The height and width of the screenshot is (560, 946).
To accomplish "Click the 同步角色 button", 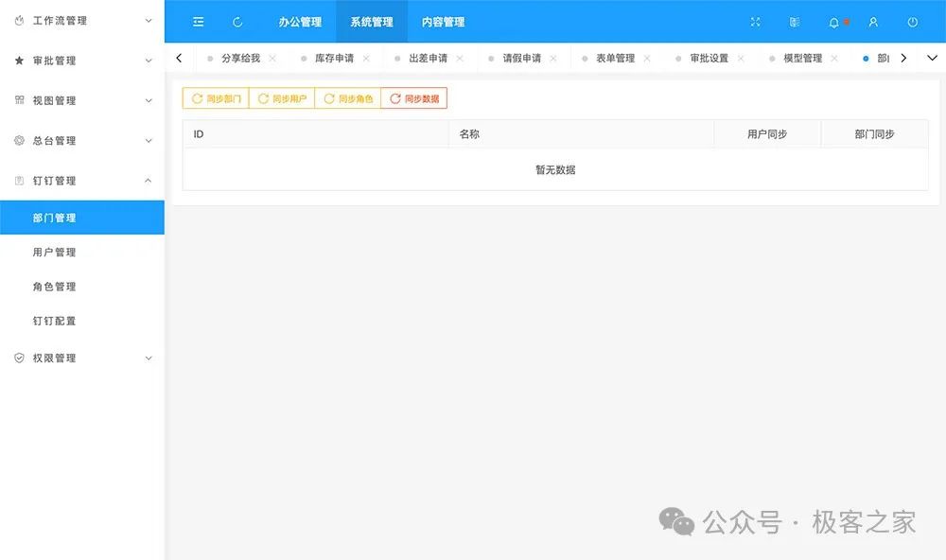I will click(348, 98).
